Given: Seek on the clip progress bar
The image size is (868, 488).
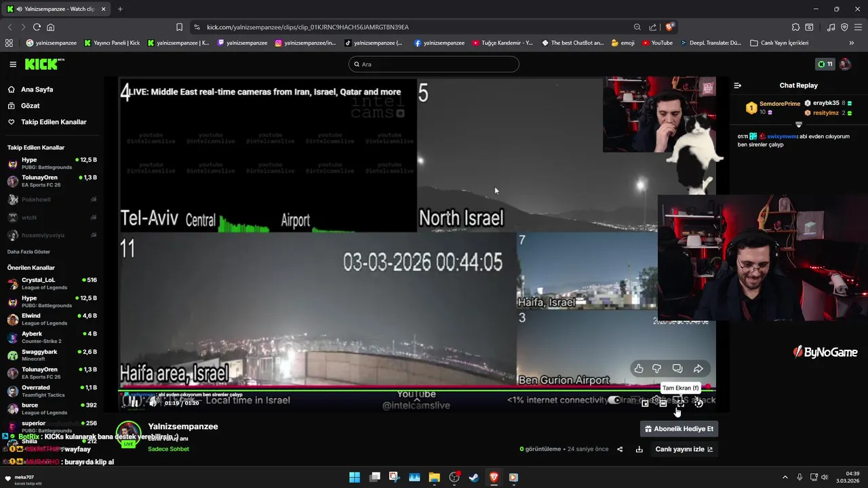Looking at the screenshot, I should point(418,389).
